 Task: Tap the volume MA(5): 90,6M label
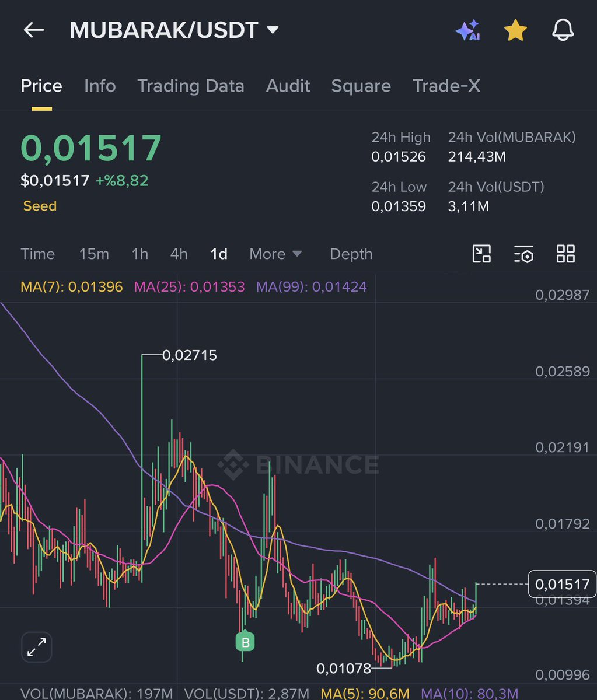365,694
